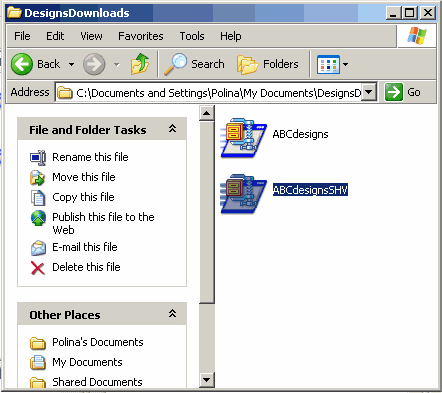
Task: Collapse the File and Folder Tasks panel
Action: click(x=172, y=129)
